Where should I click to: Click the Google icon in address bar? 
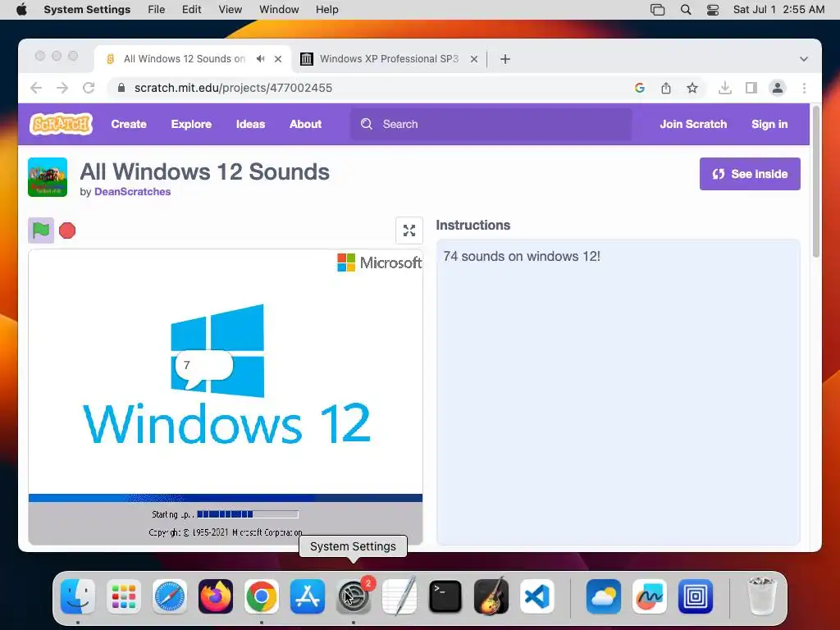639,88
